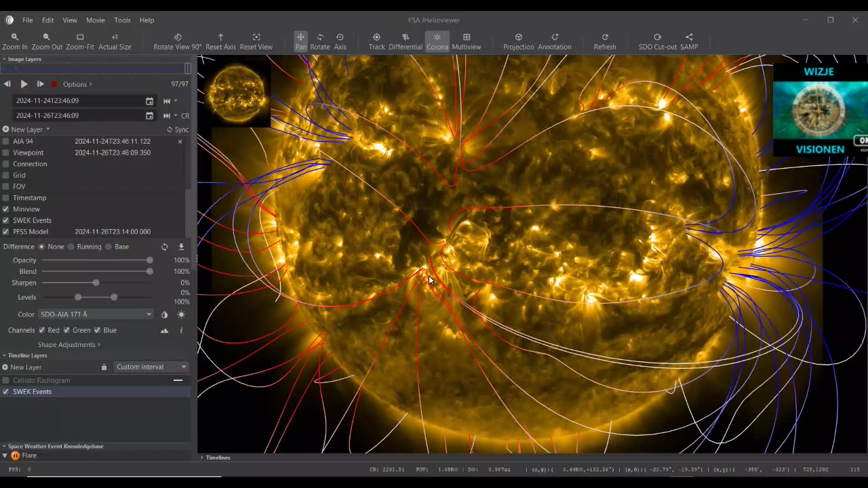
Task: Set view to Actual Size
Action: click(x=115, y=41)
